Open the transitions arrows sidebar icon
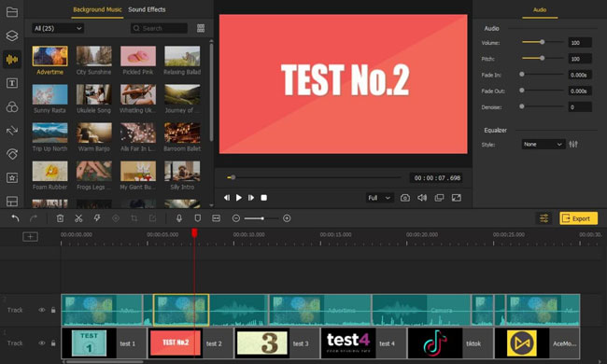This screenshot has height=364, width=607. pyautogui.click(x=12, y=131)
